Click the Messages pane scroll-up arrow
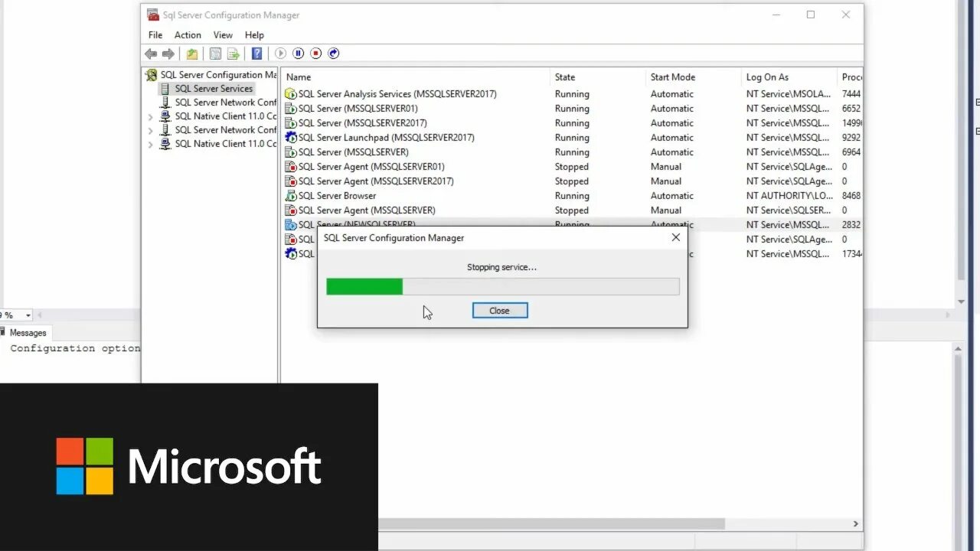Image resolution: width=980 pixels, height=551 pixels. [958, 349]
